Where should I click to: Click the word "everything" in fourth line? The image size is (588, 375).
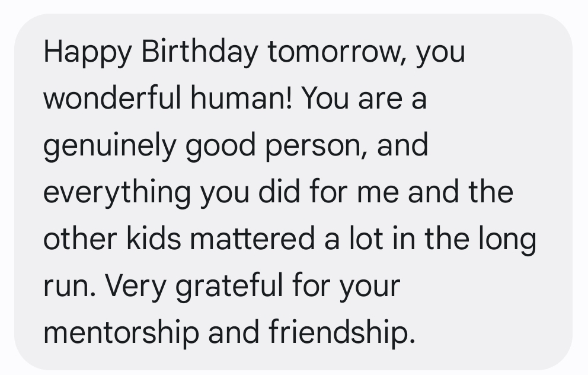click(x=117, y=192)
